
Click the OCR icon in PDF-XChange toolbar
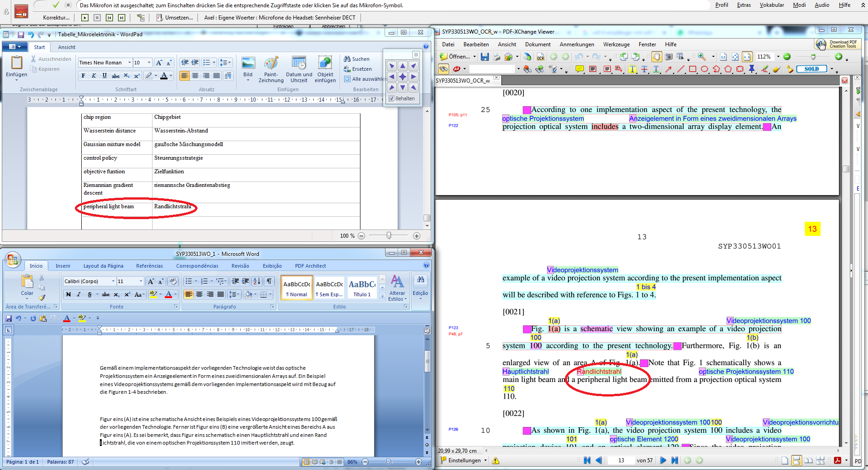coord(540,57)
